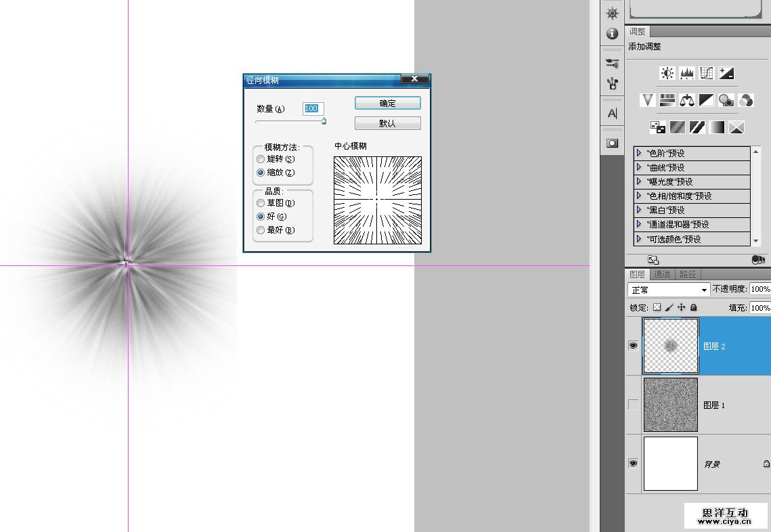Image resolution: width=771 pixels, height=532 pixels.
Task: Choose the 草图 (Draft) quality option
Action: click(261, 203)
